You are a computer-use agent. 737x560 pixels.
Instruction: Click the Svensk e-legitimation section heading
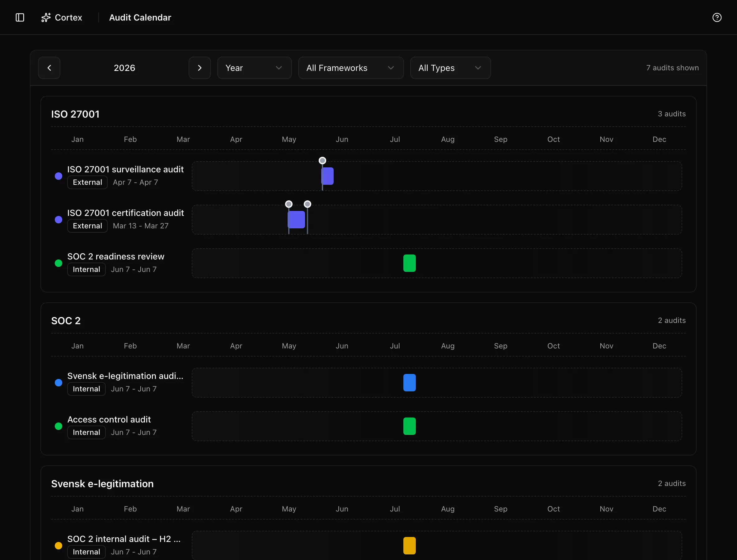point(102,484)
